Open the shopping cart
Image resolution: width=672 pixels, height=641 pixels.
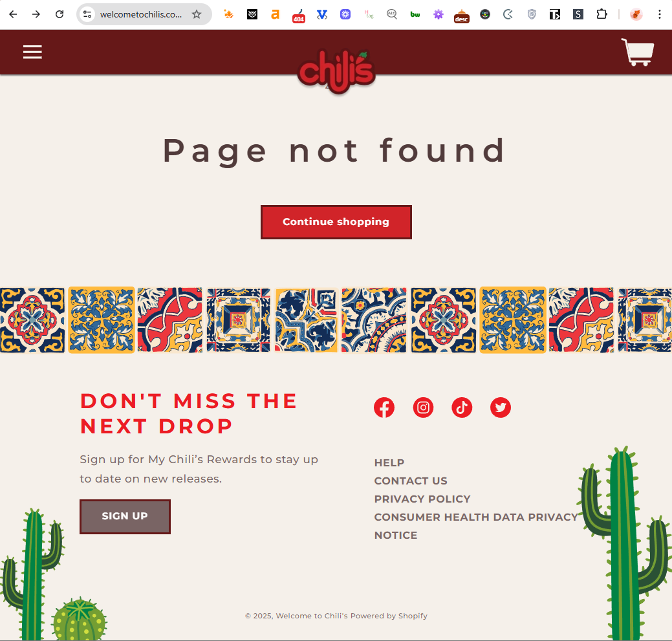(x=637, y=52)
